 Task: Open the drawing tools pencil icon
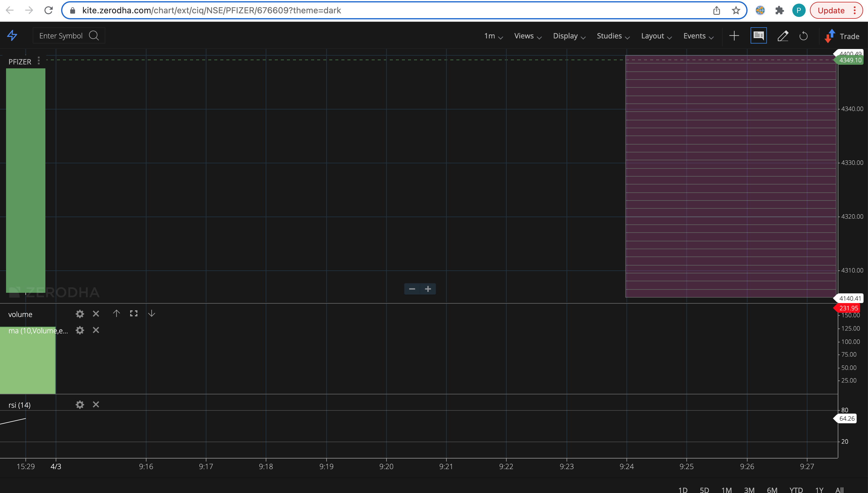coord(783,36)
